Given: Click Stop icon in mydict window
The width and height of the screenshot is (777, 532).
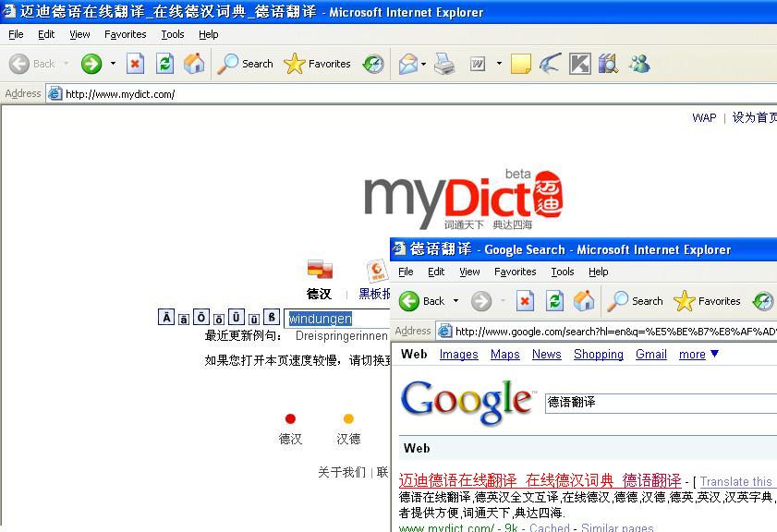Looking at the screenshot, I should (135, 64).
